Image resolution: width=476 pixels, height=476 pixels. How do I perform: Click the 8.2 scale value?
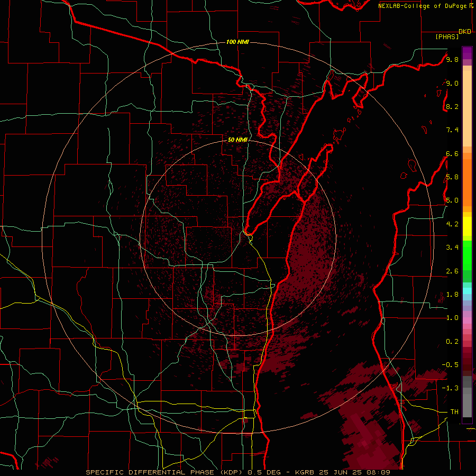click(452, 106)
